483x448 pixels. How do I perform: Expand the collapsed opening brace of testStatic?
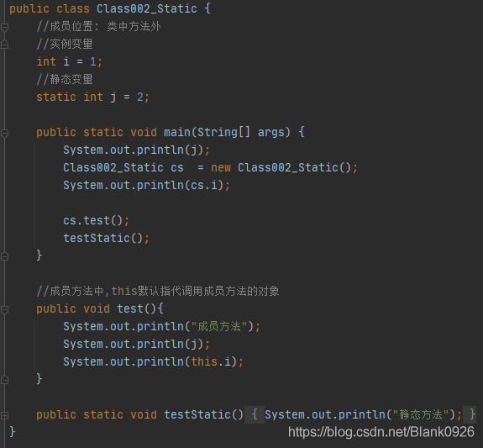pyautogui.click(x=255, y=414)
